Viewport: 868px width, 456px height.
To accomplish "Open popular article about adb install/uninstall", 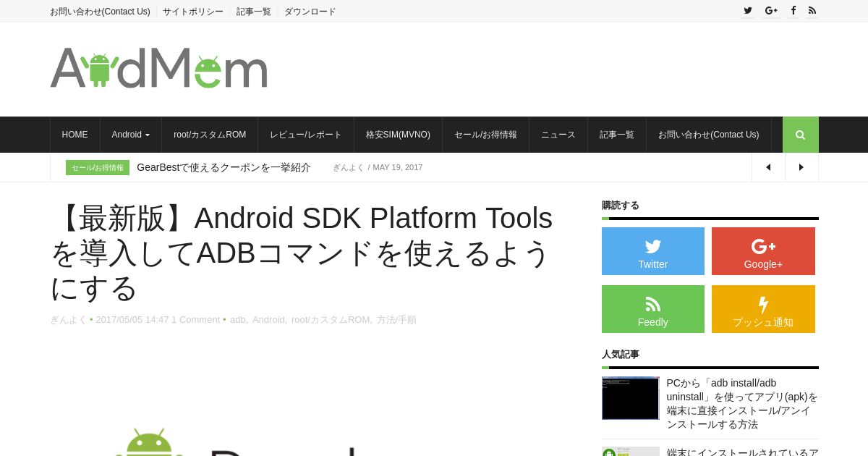I will tap(742, 404).
